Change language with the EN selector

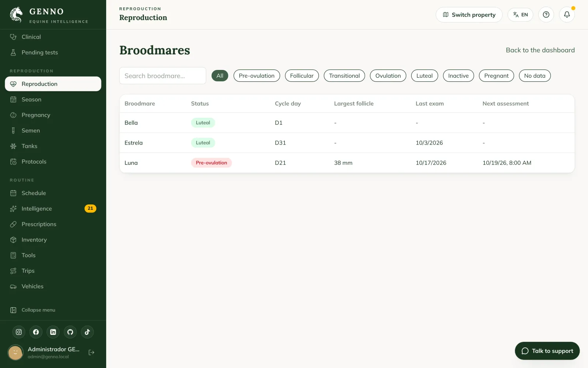520,15
